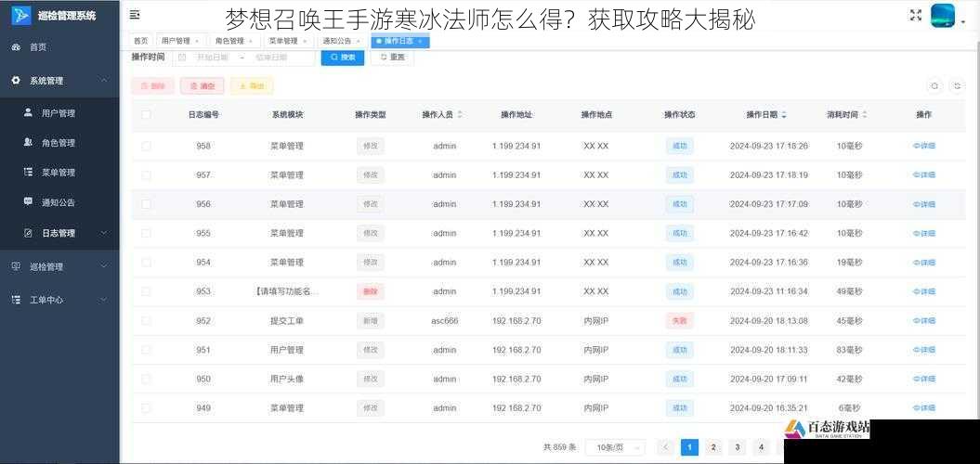The width and height of the screenshot is (980, 464).
Task: Open 详细 details for log 952
Action: point(924,321)
